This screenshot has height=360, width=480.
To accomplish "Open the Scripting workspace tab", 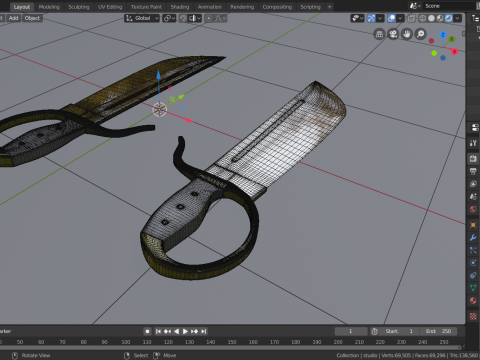I will pos(310,7).
